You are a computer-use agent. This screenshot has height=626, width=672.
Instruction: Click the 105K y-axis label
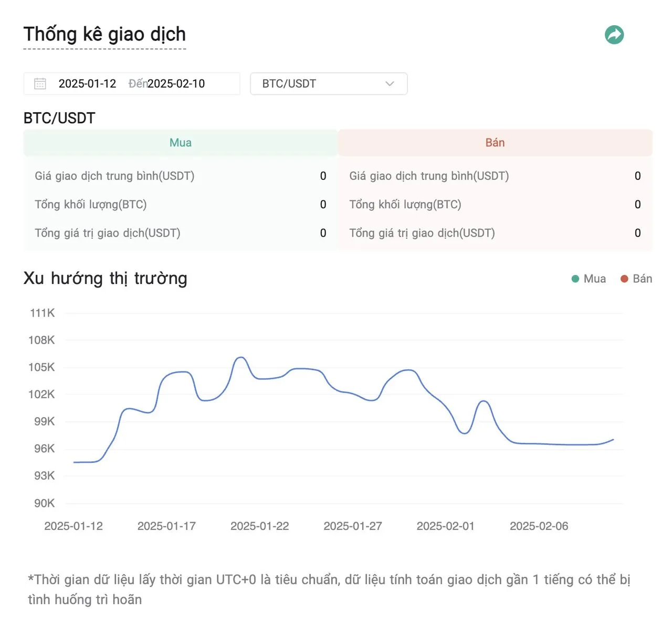coord(41,367)
